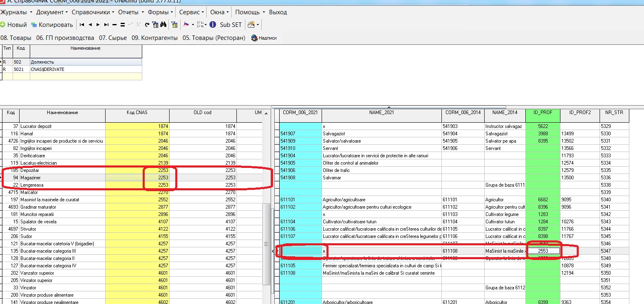Open the Документ menu
644x304 pixels.
[x=52, y=12]
